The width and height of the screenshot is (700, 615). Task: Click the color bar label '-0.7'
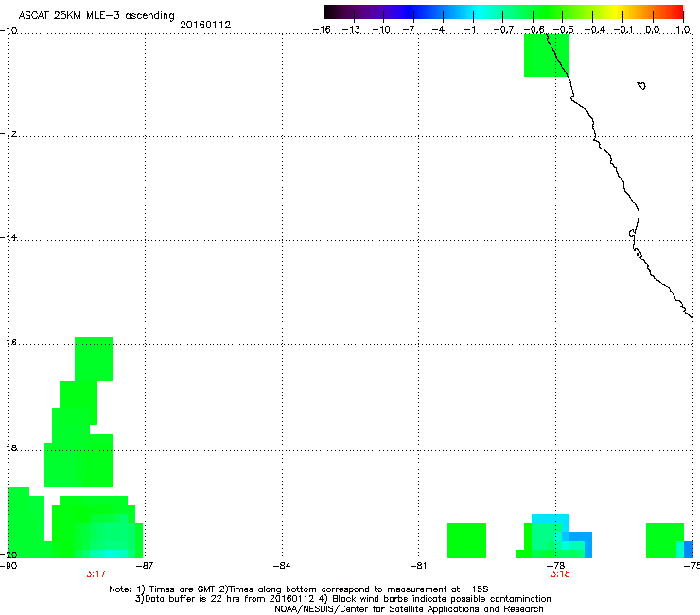pyautogui.click(x=503, y=30)
